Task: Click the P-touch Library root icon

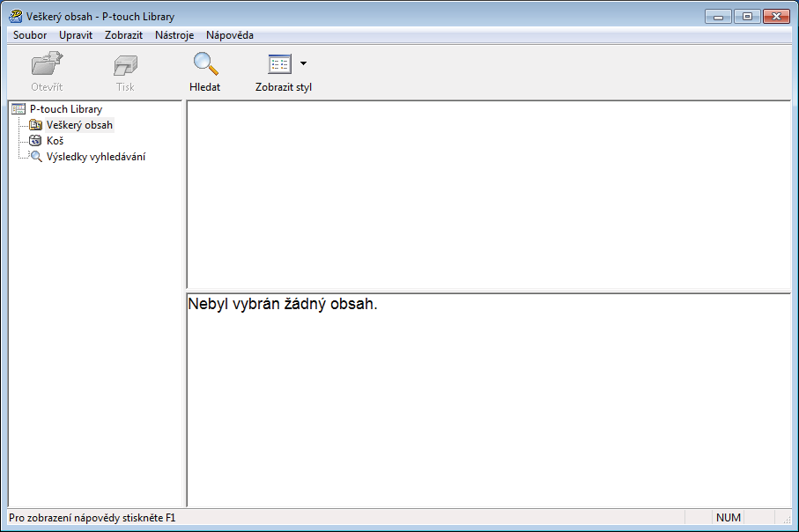Action: point(18,108)
